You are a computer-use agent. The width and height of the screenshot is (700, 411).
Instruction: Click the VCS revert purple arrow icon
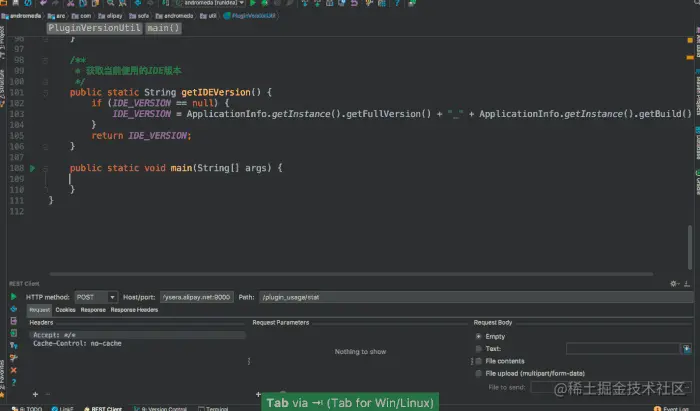pyautogui.click(x=354, y=3)
